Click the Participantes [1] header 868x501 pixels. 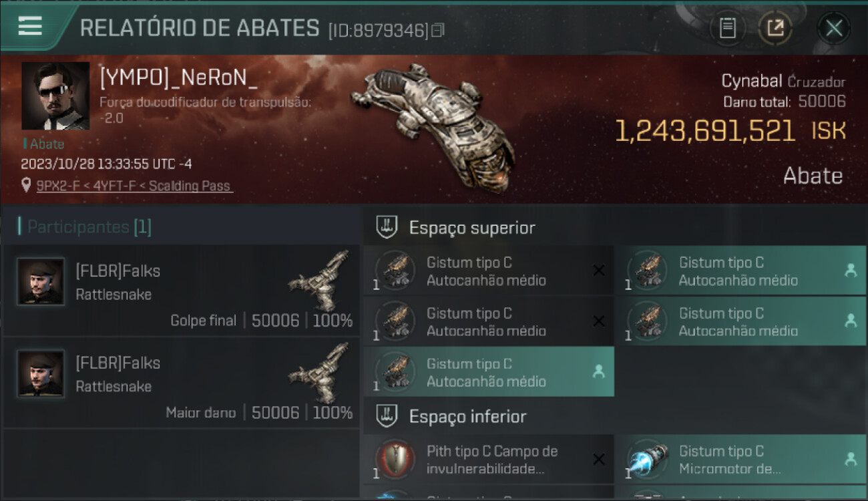click(x=85, y=226)
